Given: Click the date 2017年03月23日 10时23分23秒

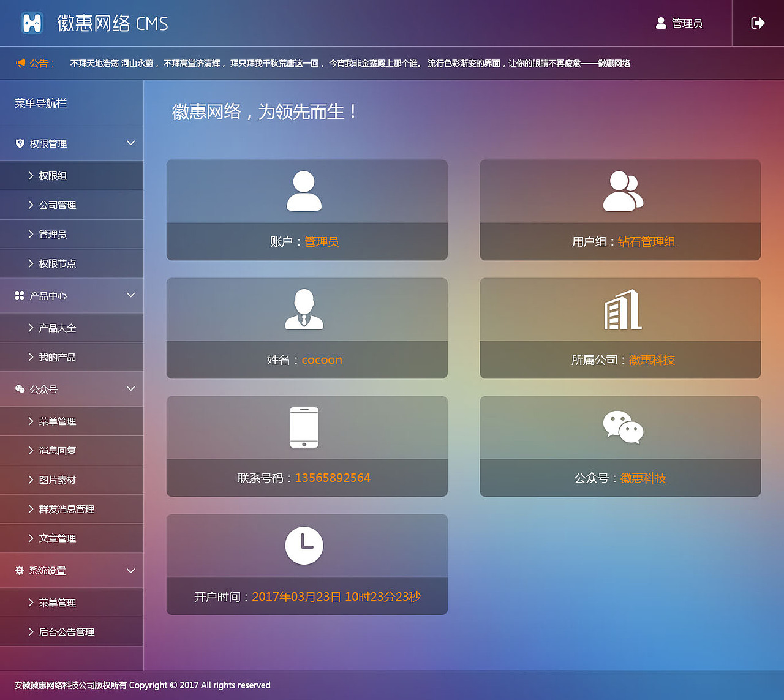Looking at the screenshot, I should (336, 597).
